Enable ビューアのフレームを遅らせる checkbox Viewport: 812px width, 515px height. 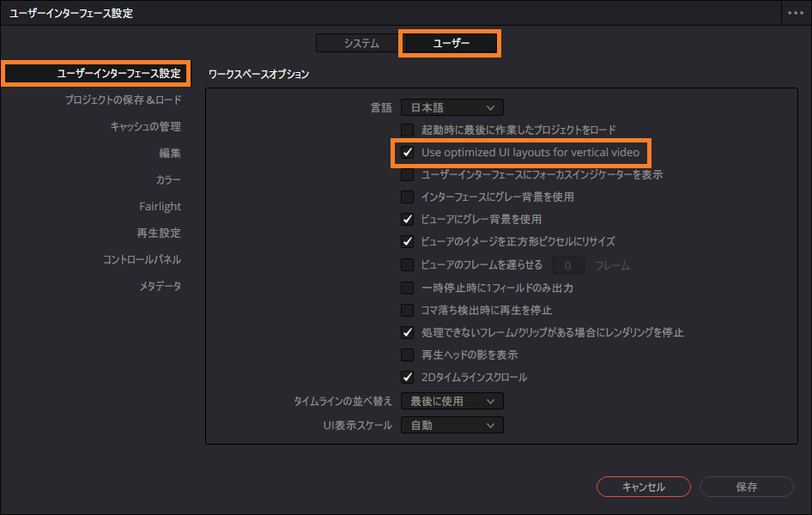[408, 265]
